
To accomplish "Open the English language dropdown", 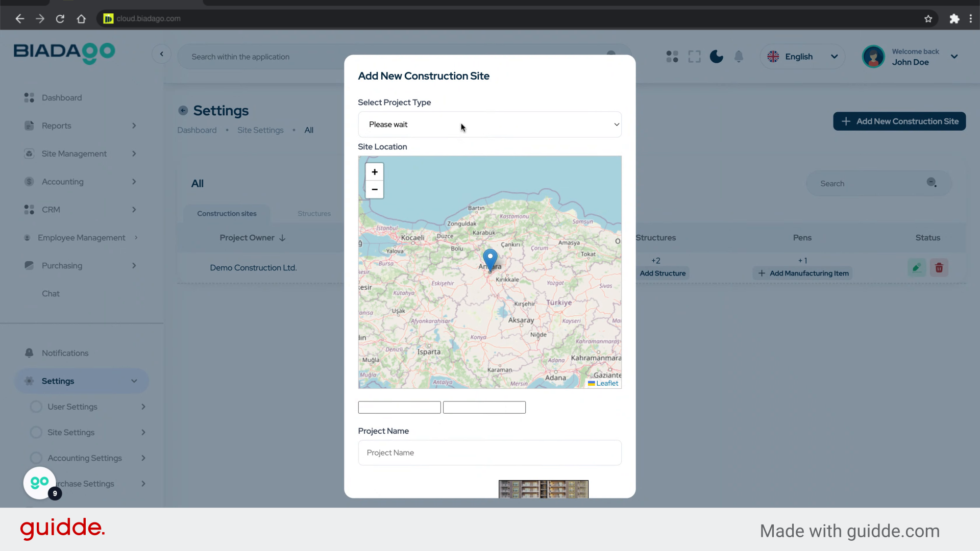I will [802, 57].
